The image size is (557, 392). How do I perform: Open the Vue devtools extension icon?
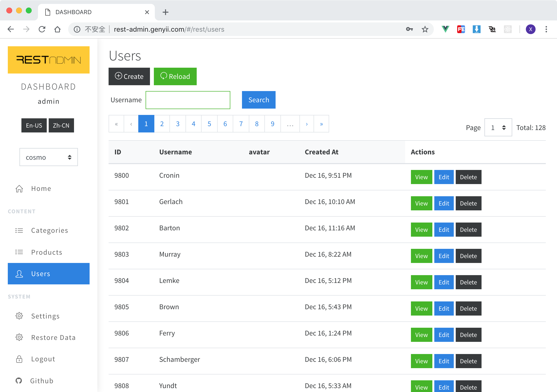coord(446,29)
